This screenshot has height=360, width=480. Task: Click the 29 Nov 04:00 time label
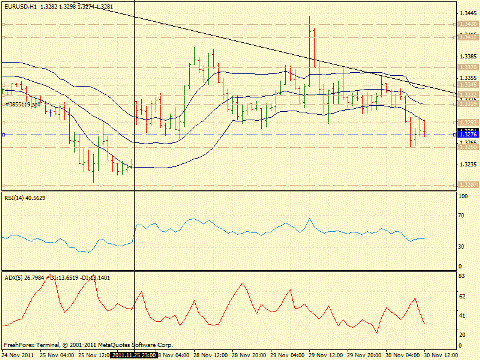click(x=287, y=355)
